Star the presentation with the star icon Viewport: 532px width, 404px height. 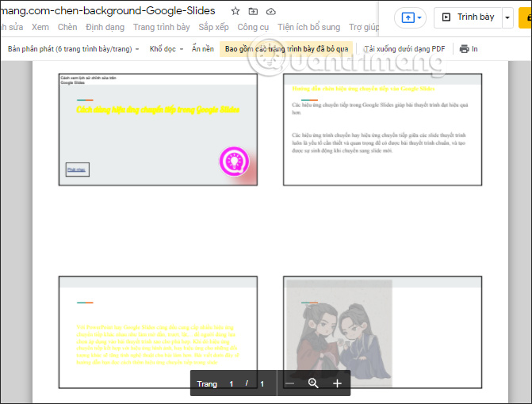pyautogui.click(x=235, y=11)
